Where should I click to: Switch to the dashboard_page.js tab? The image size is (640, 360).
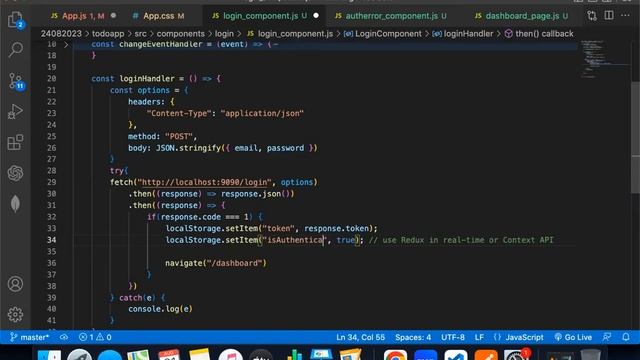pos(522,16)
